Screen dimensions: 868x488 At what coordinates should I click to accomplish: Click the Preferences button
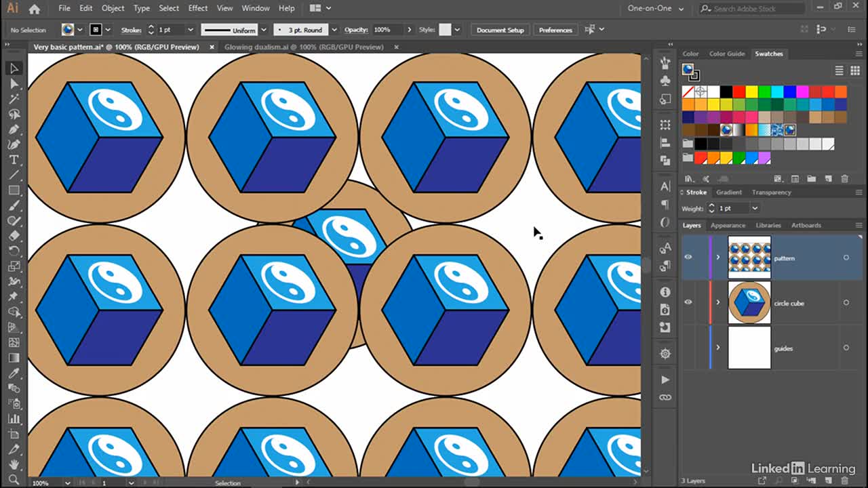555,30
